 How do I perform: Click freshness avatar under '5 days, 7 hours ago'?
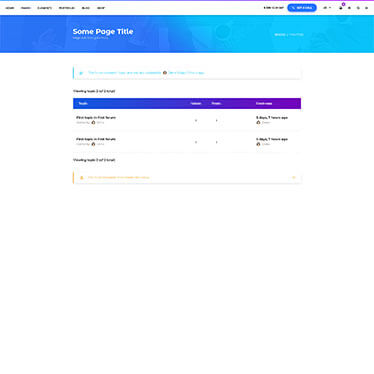tap(258, 122)
